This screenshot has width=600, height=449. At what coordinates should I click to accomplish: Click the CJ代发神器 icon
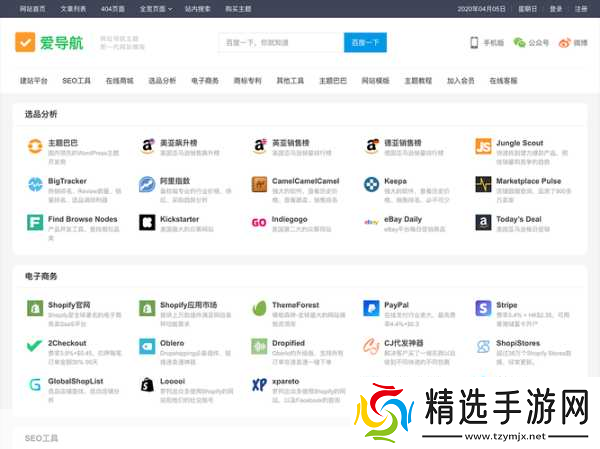point(372,346)
